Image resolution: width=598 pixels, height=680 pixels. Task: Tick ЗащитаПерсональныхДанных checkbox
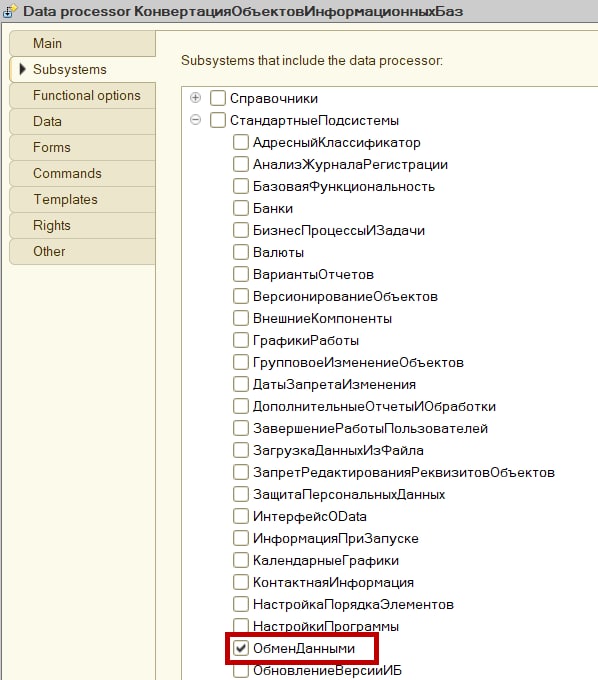pos(241,494)
